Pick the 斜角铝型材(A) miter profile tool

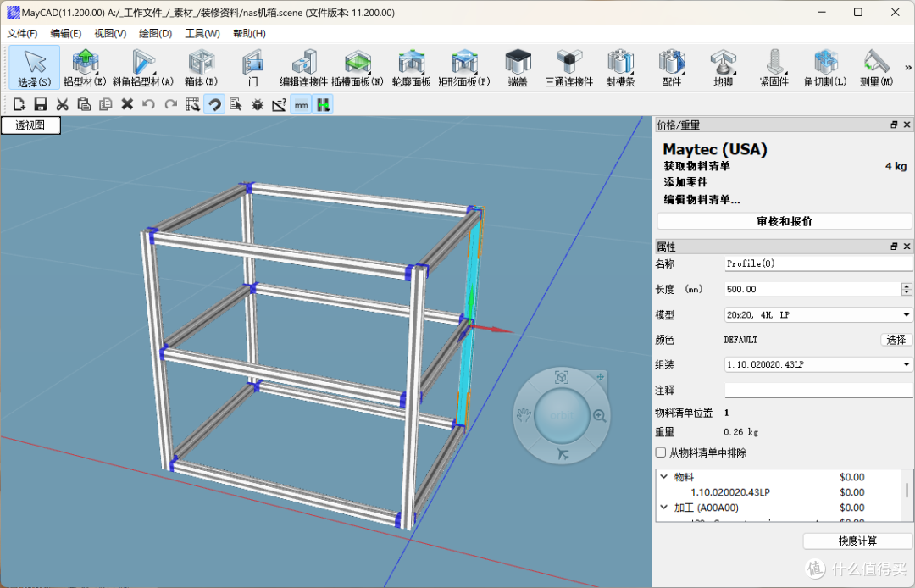[x=143, y=68]
